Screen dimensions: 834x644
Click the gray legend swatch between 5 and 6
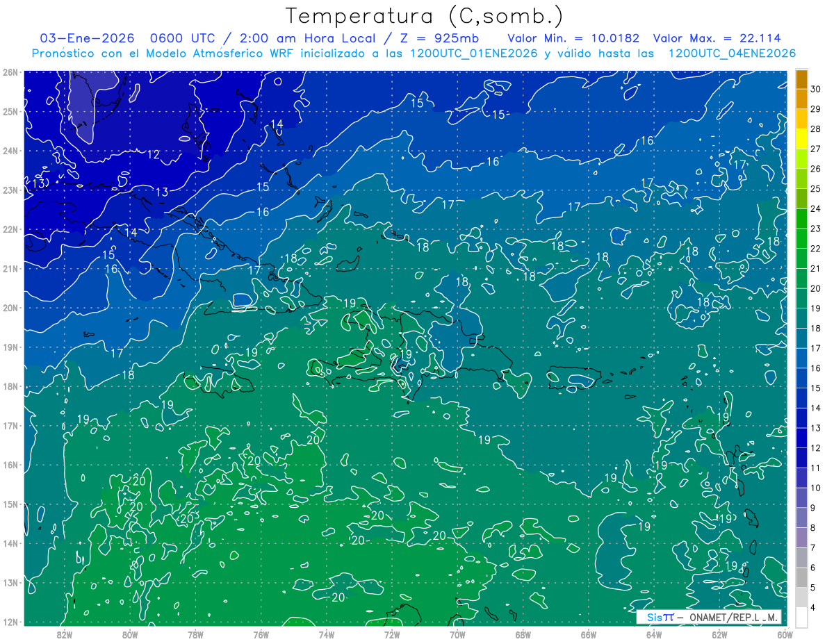point(801,577)
